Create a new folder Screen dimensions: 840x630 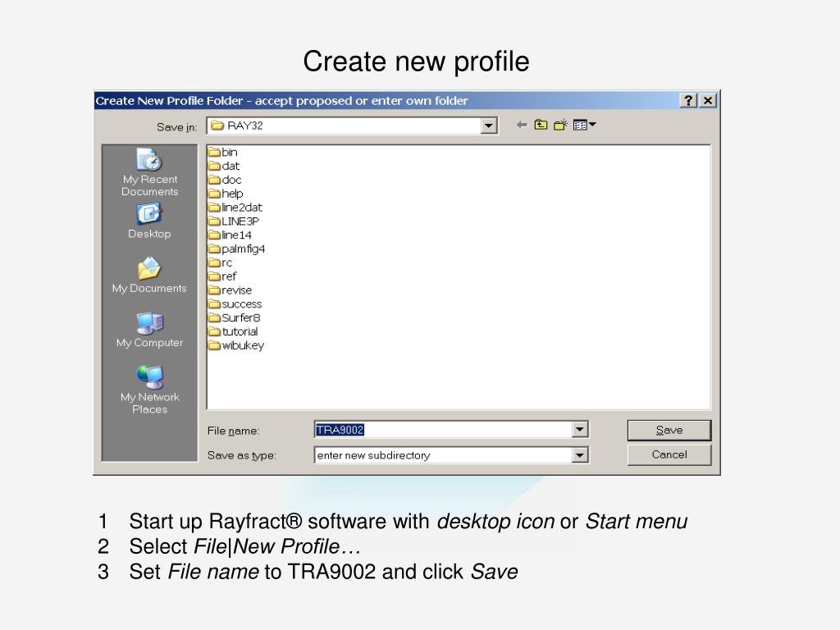pos(560,126)
